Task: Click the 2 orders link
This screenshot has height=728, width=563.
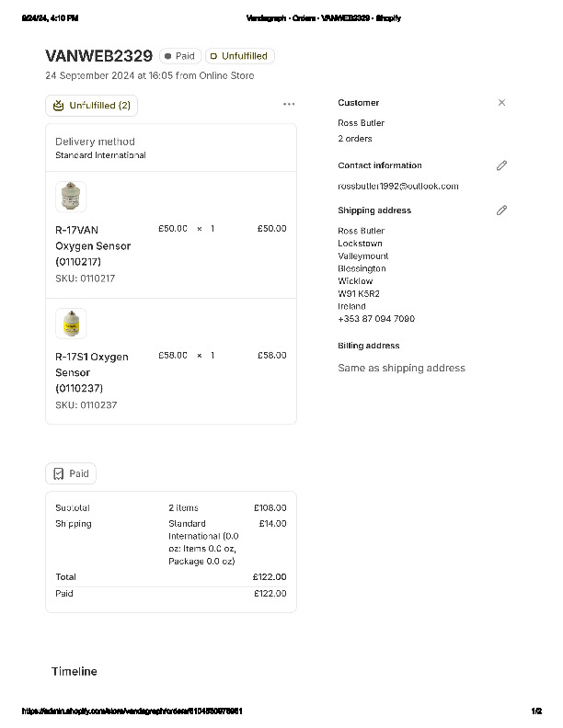Action: (x=355, y=139)
